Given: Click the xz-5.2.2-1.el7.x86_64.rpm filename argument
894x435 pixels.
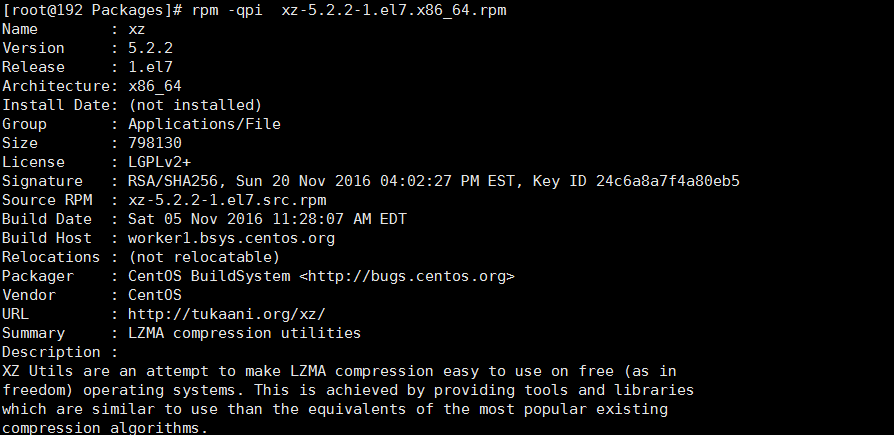Looking at the screenshot, I should click(394, 11).
